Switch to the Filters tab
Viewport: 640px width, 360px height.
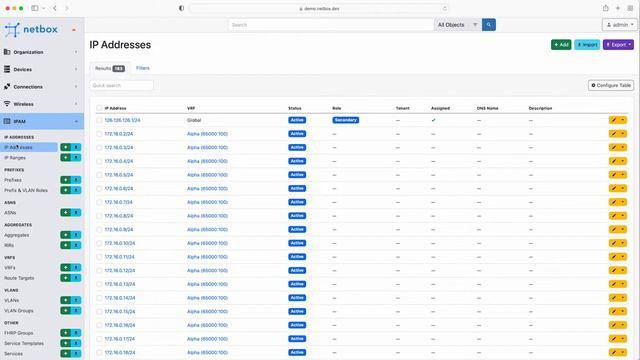(142, 68)
